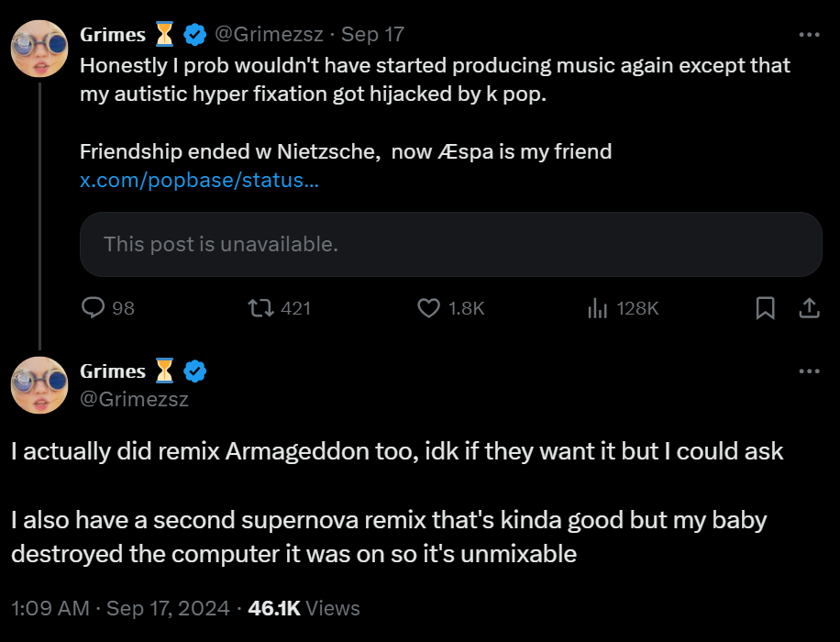
Task: Click Grimes avatar on first post
Action: pos(39,49)
